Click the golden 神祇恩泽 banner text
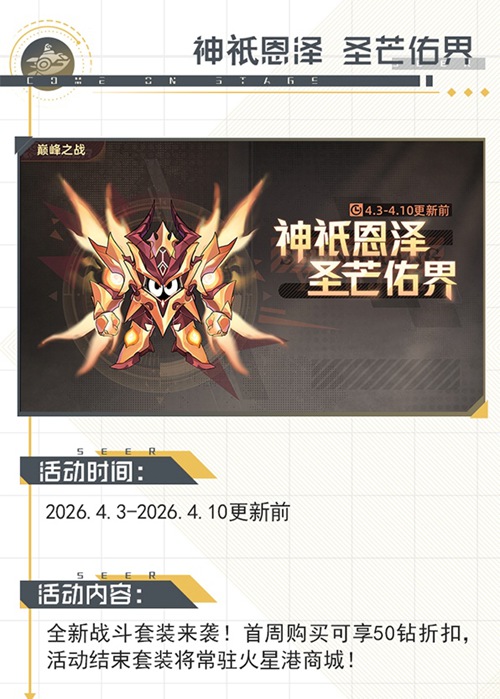This screenshot has width=500, height=699. tap(352, 239)
